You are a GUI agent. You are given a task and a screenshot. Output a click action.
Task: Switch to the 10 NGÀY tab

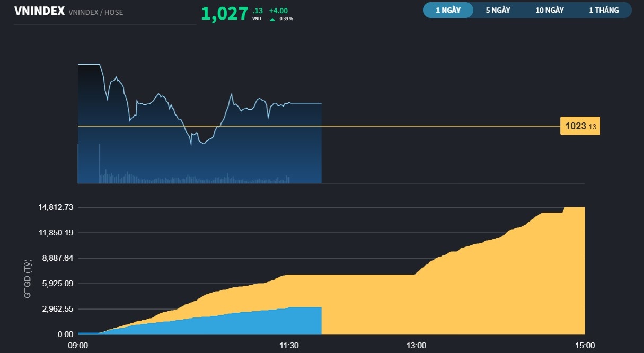click(x=550, y=10)
